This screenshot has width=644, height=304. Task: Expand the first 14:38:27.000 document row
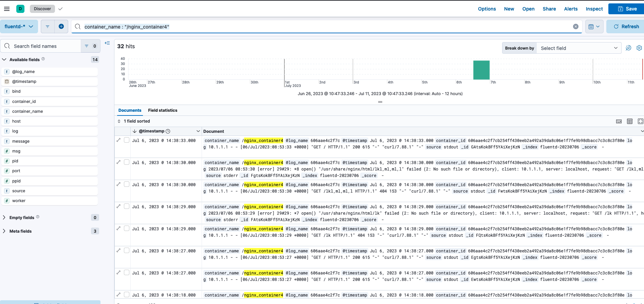pos(118,250)
